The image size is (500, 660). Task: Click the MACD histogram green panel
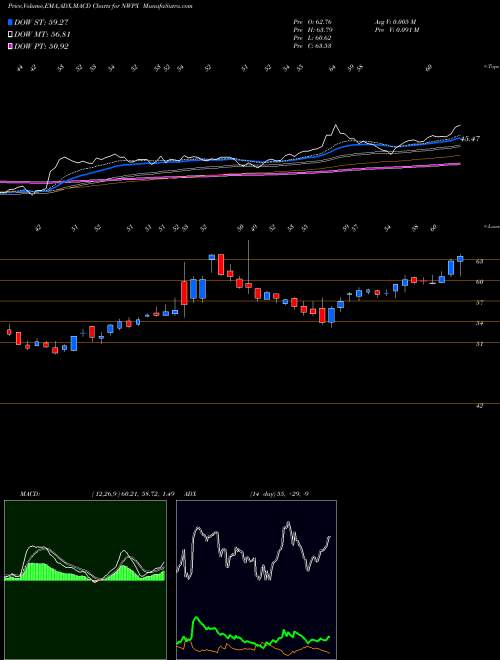[85, 580]
